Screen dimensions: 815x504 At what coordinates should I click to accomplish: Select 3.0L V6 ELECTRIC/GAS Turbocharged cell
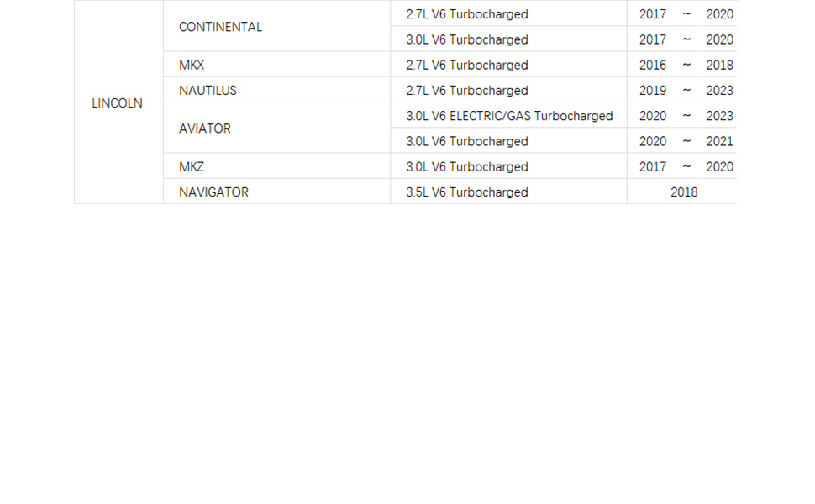coord(508,115)
